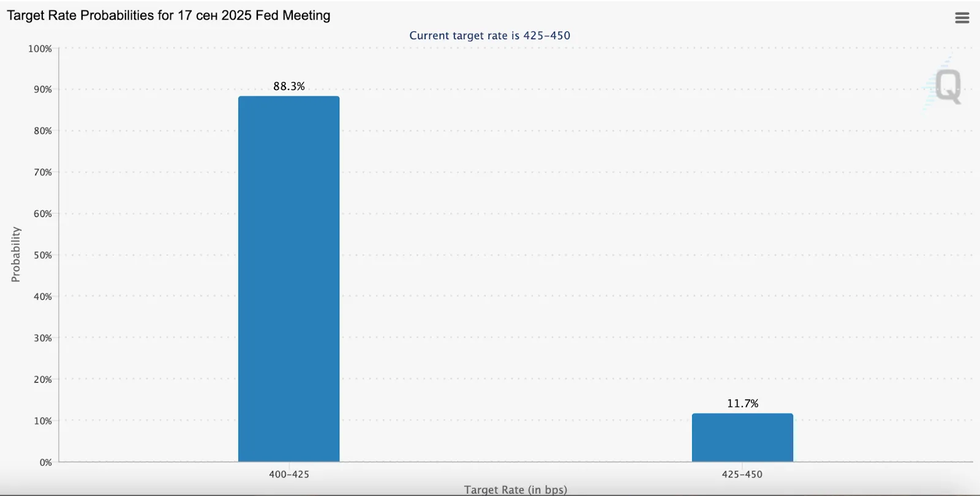Click the 90% gridline near the left axis
The image size is (980, 496).
coord(92,88)
